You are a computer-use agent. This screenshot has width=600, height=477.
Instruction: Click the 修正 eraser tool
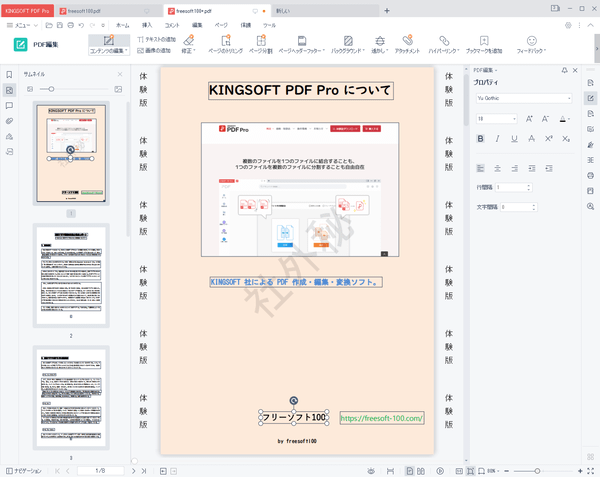[x=189, y=44]
